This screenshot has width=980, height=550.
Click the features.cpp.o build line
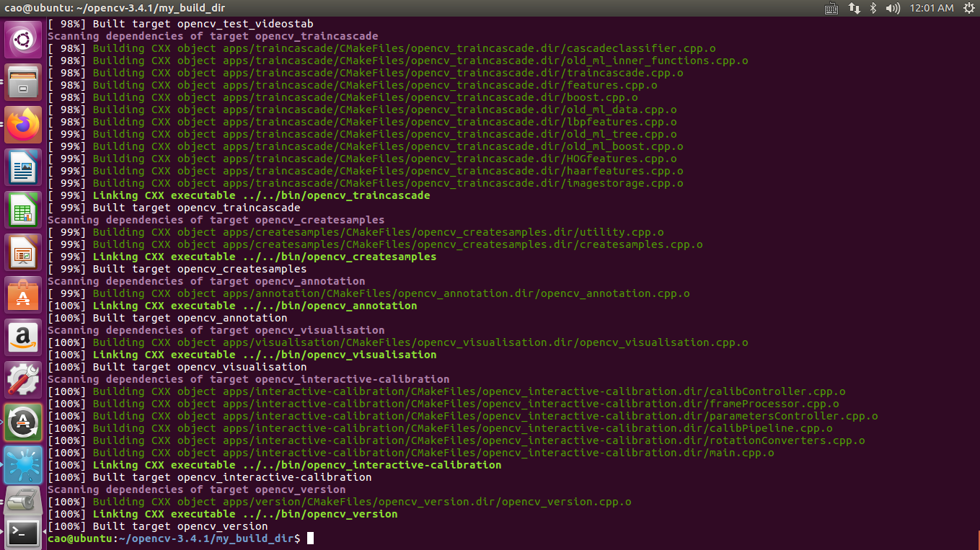(353, 85)
